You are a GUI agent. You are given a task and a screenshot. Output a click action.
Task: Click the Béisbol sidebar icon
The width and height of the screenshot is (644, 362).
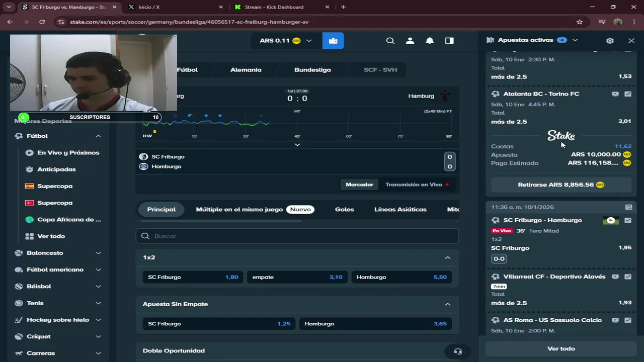point(19,286)
